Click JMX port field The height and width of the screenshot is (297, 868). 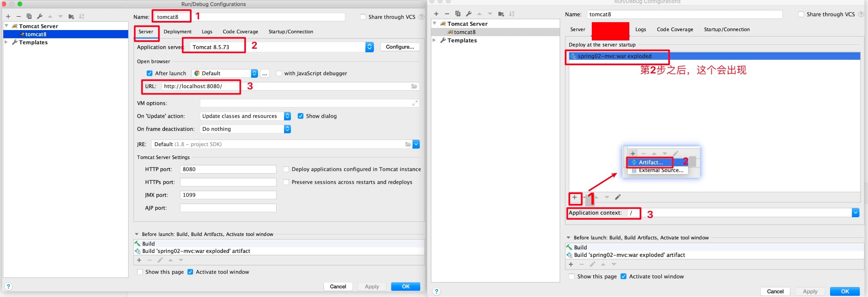tap(228, 195)
